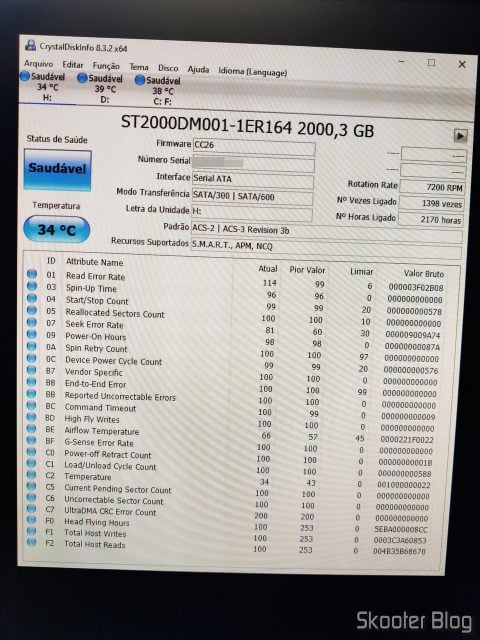Select the Power-On Hours attribute name
The image size is (480, 640).
point(96,337)
